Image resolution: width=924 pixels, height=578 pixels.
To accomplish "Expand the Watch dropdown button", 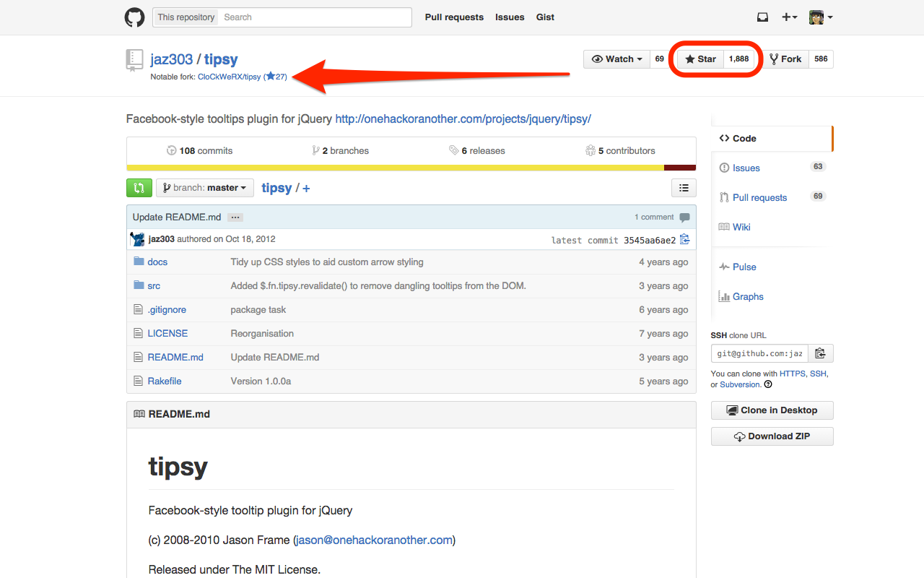I will 617,59.
